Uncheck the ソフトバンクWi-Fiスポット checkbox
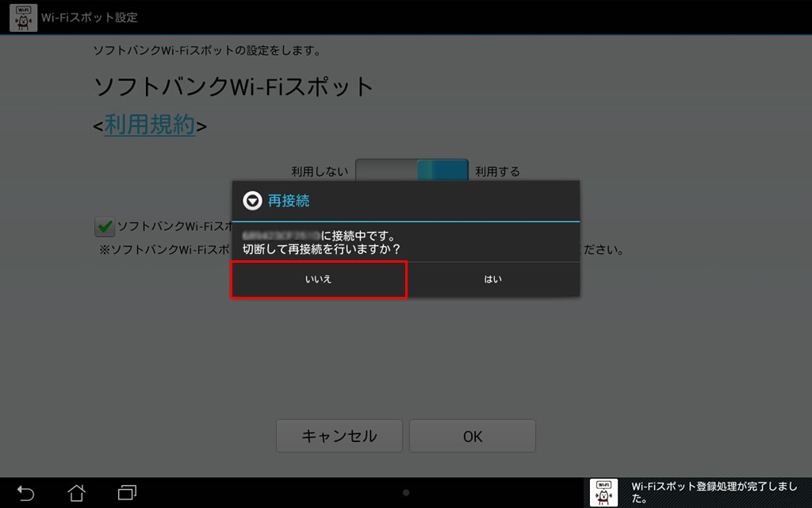Screen dimensions: 812x508 point(105,226)
